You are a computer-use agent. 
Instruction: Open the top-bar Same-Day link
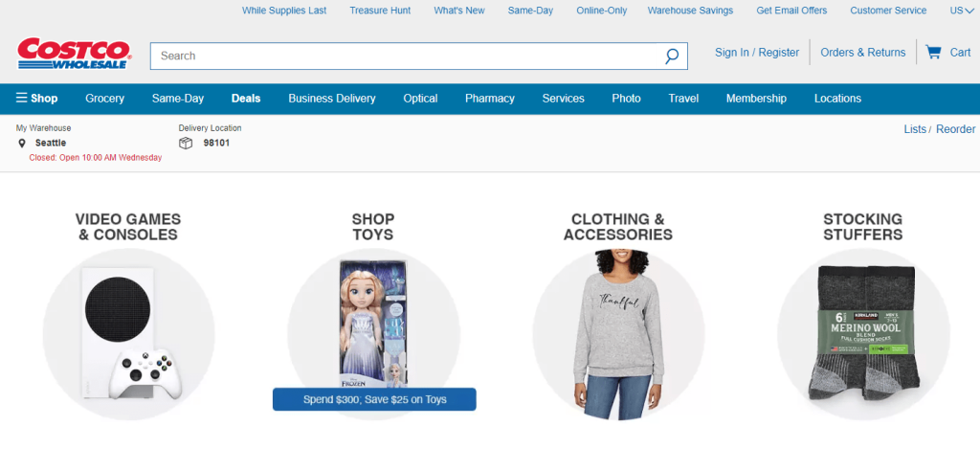click(530, 11)
